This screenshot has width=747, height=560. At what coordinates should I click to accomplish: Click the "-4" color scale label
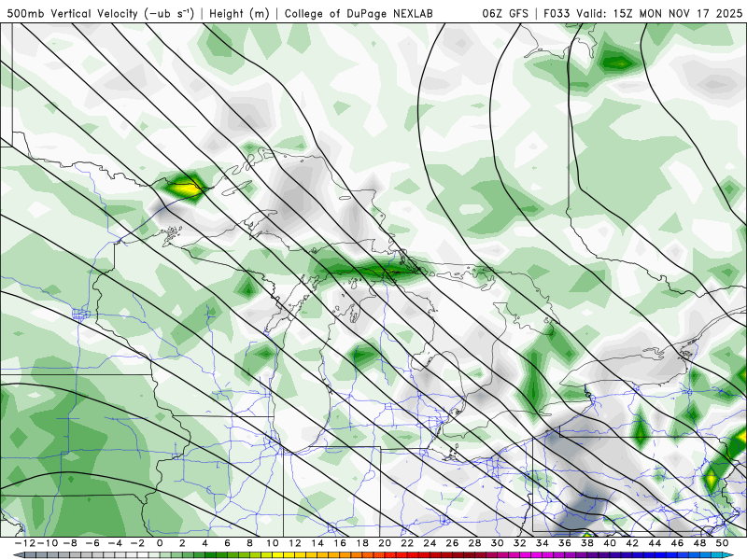pos(115,543)
